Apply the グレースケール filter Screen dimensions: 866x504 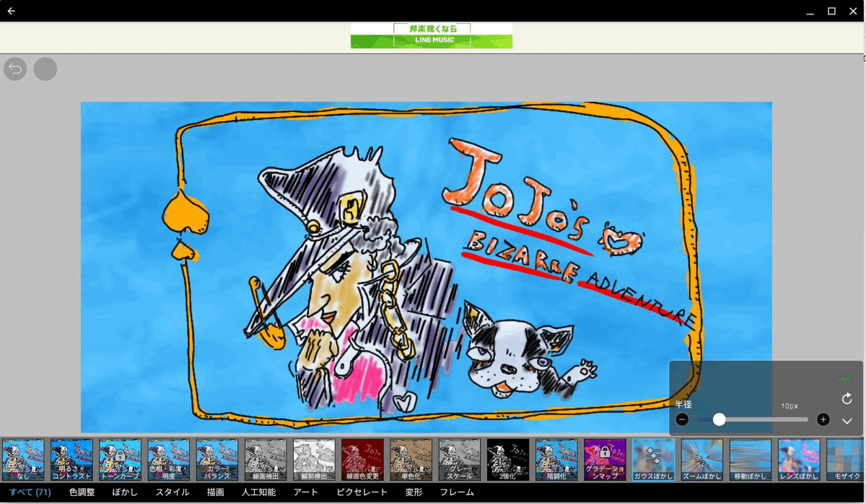click(459, 460)
